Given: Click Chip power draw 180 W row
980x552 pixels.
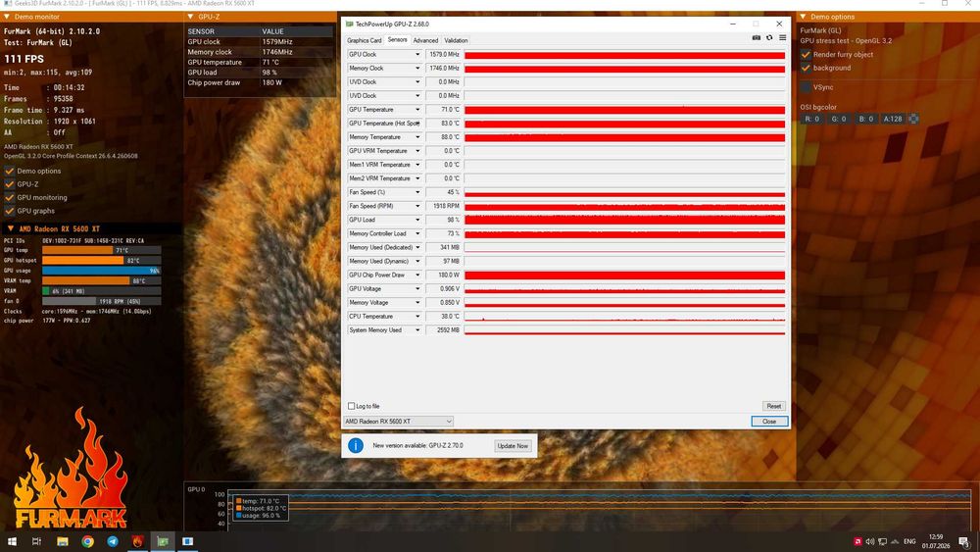Looking at the screenshot, I should click(260, 82).
